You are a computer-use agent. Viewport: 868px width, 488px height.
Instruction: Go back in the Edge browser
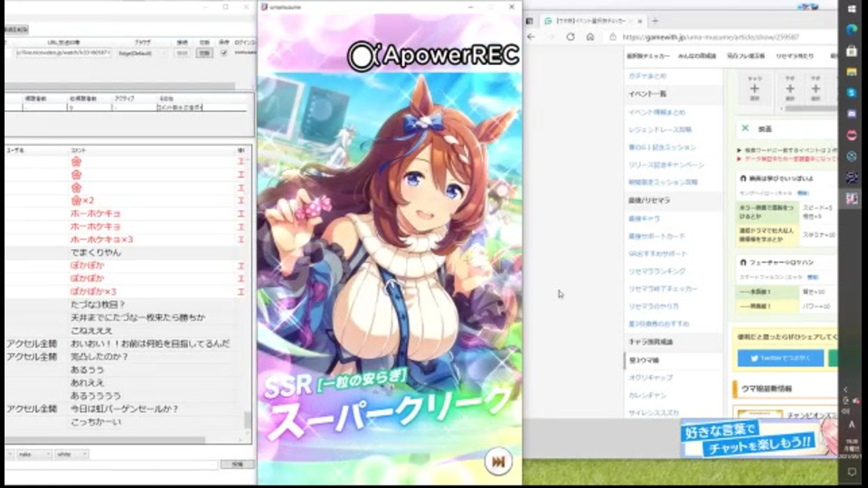532,37
